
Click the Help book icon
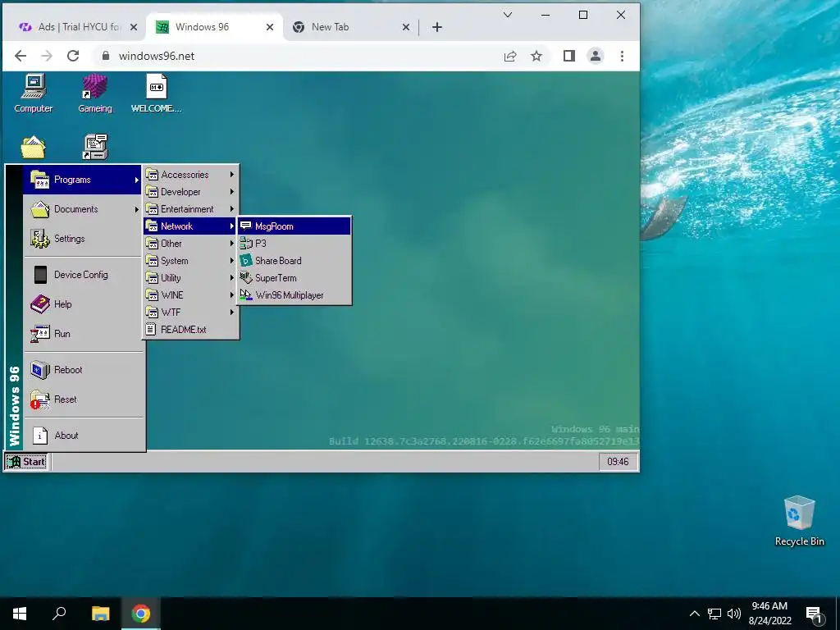pyautogui.click(x=40, y=304)
